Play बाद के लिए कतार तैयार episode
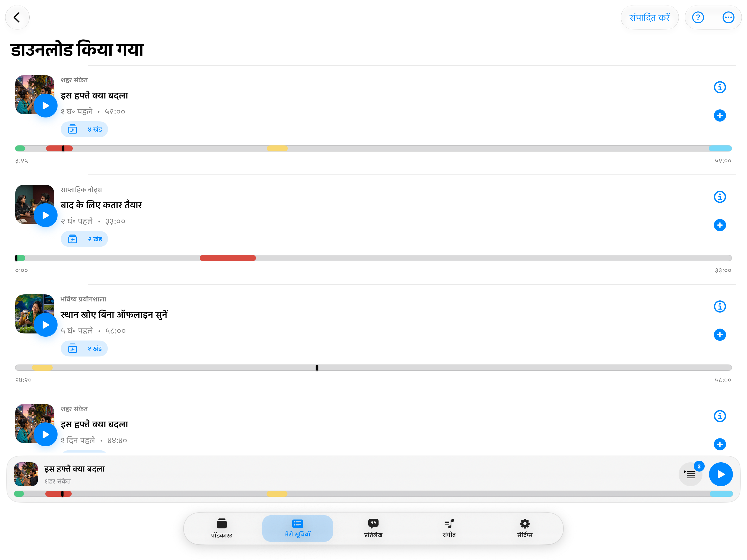747x560 pixels. pos(46,215)
